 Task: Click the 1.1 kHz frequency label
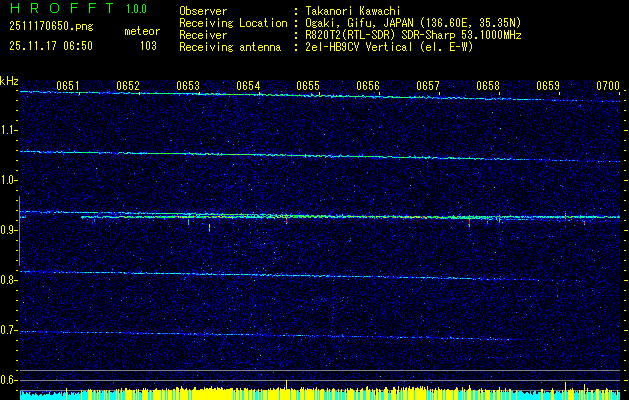[x=8, y=130]
